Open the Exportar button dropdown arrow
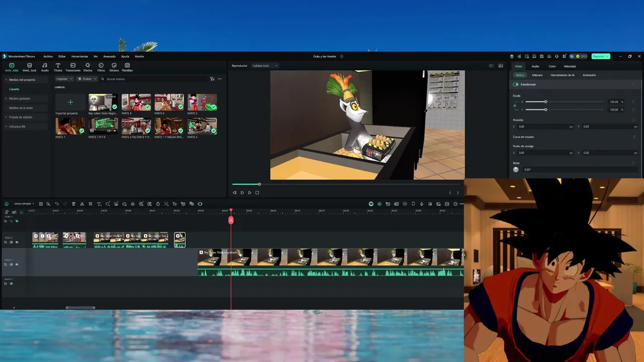The image size is (644, 362). click(608, 56)
